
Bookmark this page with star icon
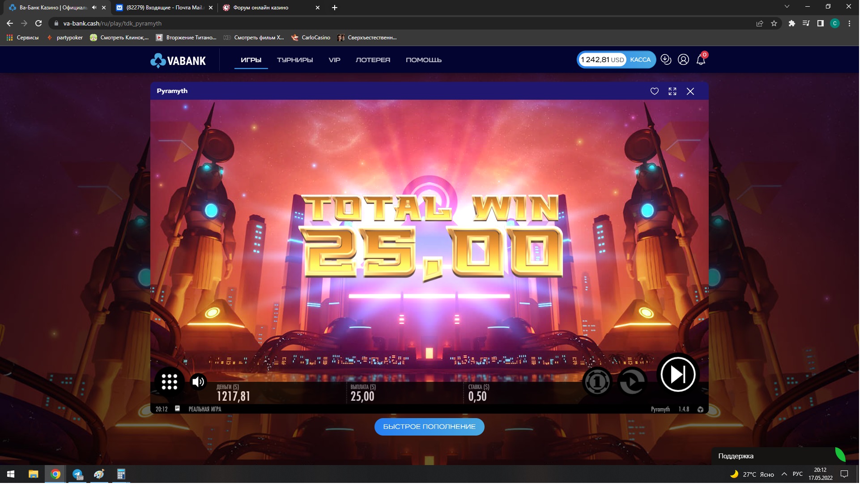tap(774, 23)
